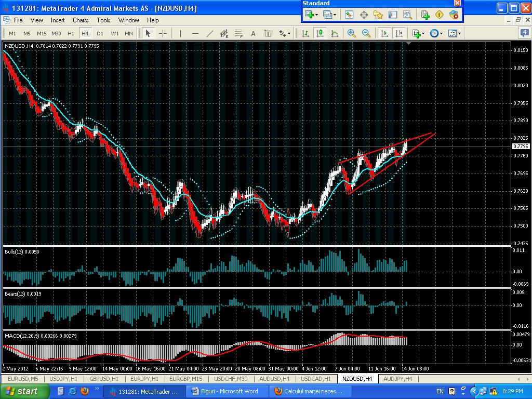The image size is (532, 399).
Task: Open the Charts menu
Action: pyautogui.click(x=81, y=20)
